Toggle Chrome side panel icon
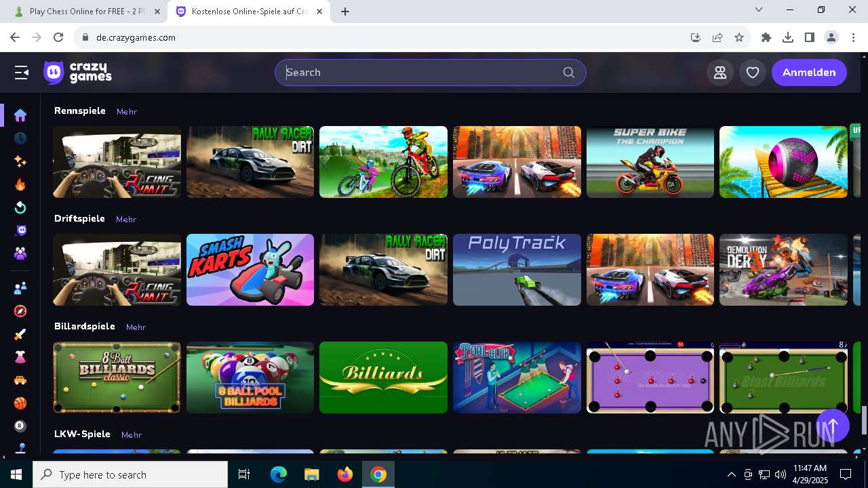Screen dimensions: 868x488 pyautogui.click(x=810, y=37)
